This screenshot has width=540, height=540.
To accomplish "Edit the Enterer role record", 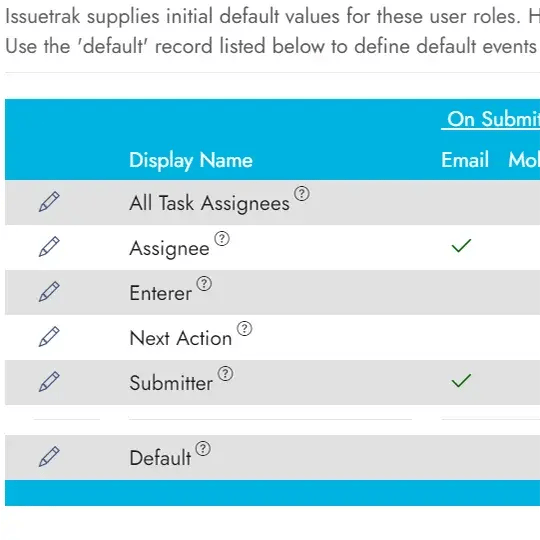I will 49,292.
